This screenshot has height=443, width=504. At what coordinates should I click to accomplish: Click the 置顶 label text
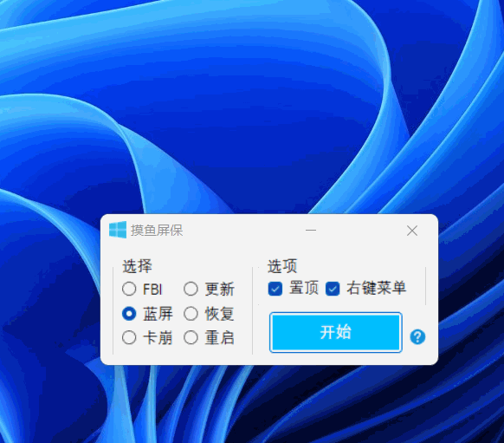304,288
